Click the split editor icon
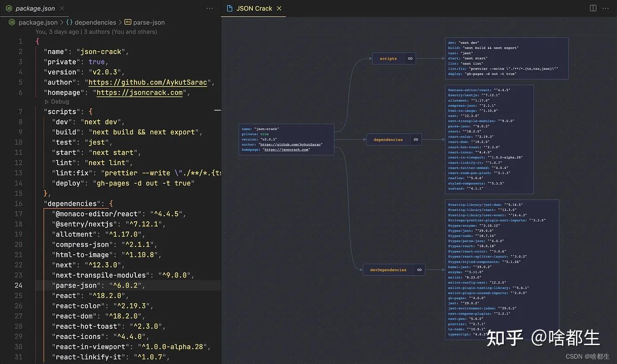Screen dimensions: 617x364 (x=593, y=8)
